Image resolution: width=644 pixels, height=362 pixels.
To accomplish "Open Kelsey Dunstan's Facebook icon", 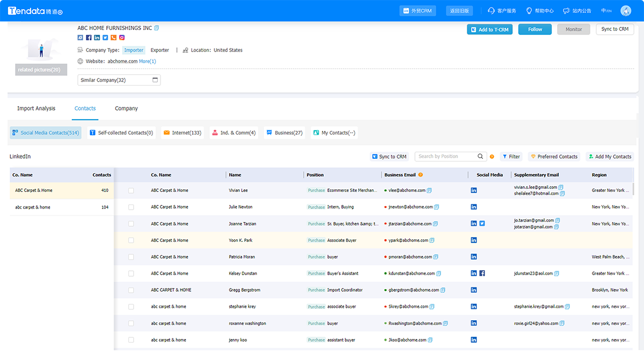I will pyautogui.click(x=482, y=273).
